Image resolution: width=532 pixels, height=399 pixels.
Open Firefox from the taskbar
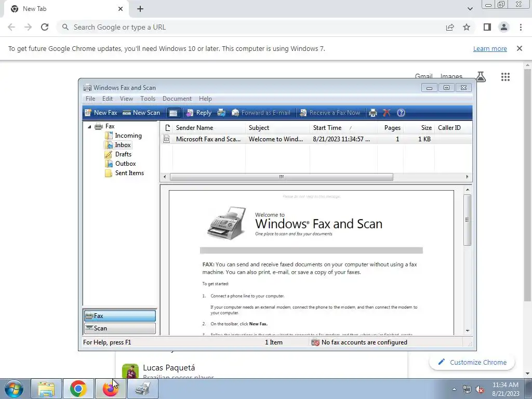click(x=110, y=389)
